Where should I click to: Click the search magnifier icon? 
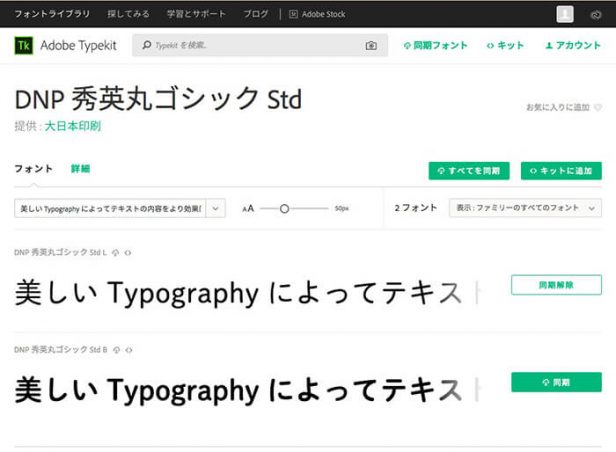(147, 45)
